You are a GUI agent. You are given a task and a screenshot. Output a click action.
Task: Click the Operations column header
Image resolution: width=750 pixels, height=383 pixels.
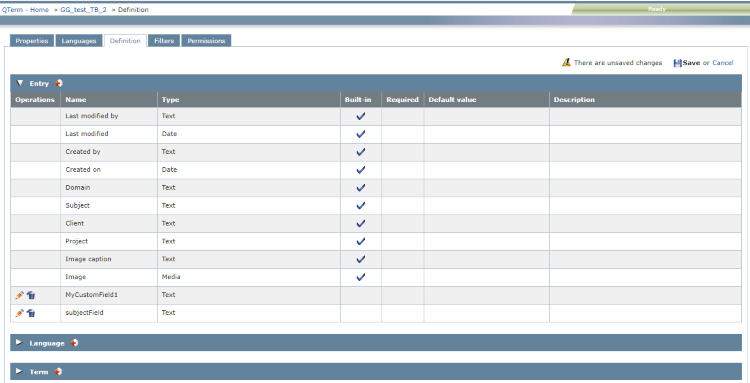(35, 99)
